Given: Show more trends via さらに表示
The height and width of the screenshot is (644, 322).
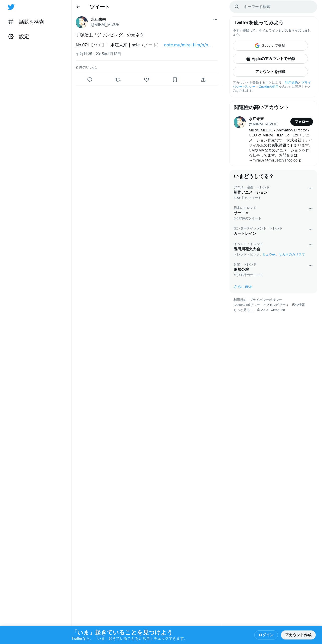Looking at the screenshot, I should 243,287.
